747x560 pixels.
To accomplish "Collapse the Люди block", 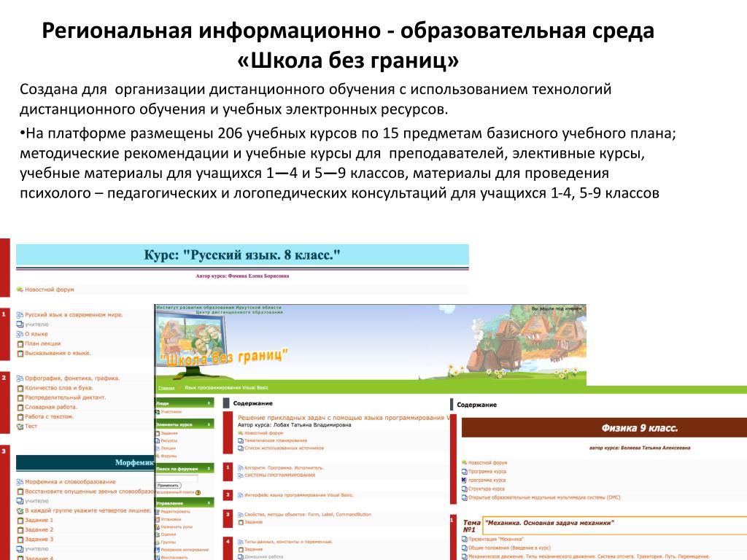I will pyautogui.click(x=209, y=403).
